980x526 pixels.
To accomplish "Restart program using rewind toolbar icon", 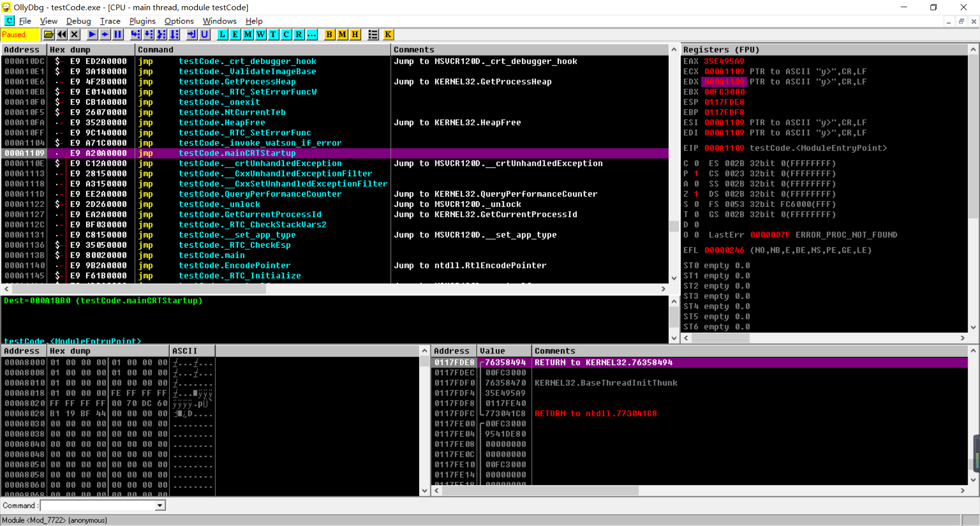I will [x=62, y=35].
